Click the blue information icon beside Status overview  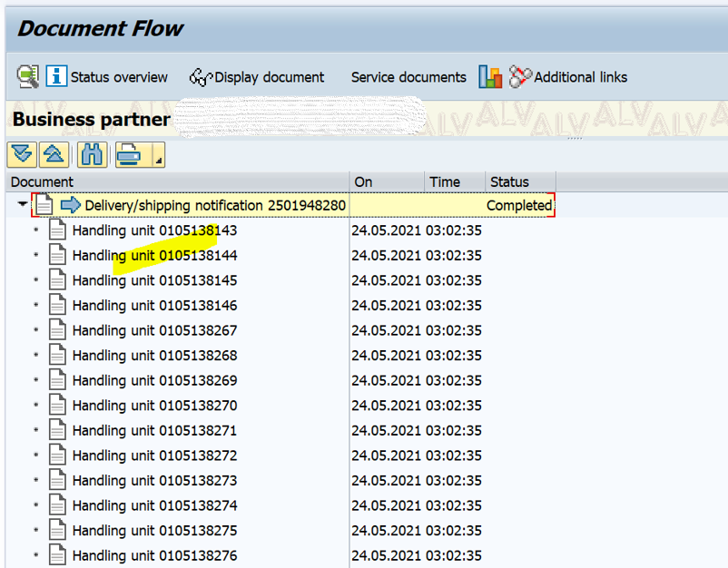(55, 76)
